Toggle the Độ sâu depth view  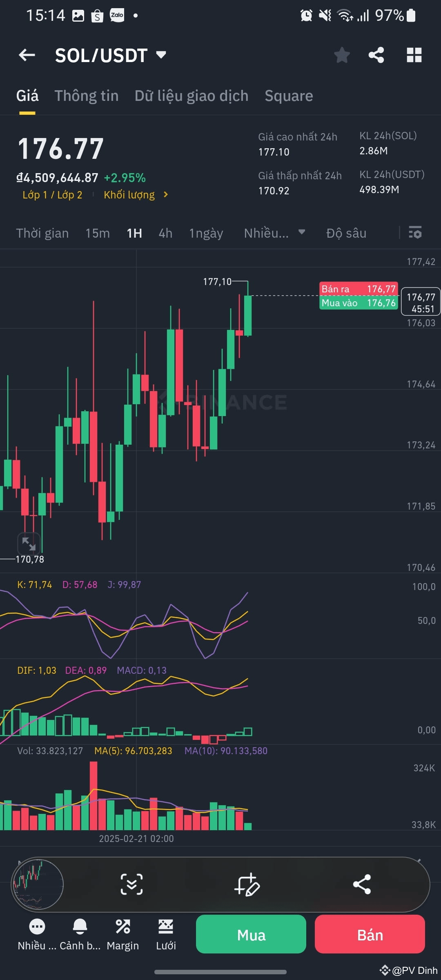[x=347, y=233]
